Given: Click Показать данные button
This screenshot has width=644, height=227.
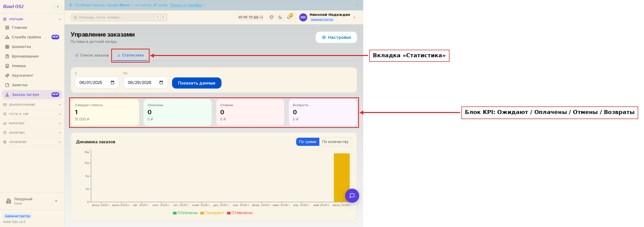Looking at the screenshot, I should click(197, 83).
